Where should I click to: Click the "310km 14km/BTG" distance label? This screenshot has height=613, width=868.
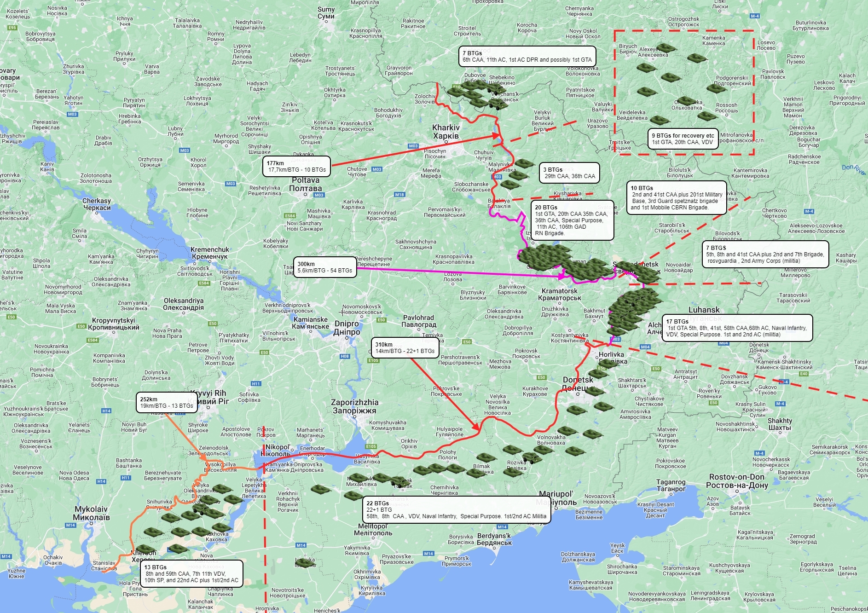click(405, 348)
